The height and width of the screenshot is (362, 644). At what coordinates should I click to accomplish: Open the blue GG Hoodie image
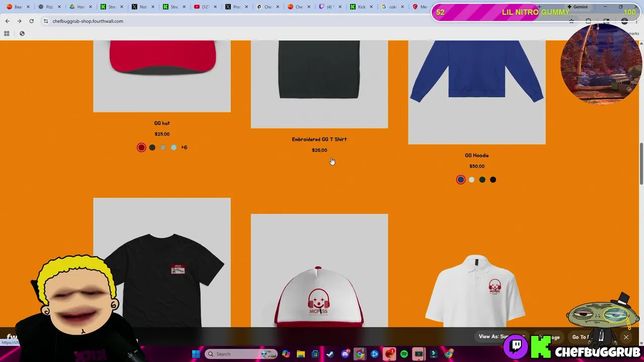pyautogui.click(x=477, y=92)
